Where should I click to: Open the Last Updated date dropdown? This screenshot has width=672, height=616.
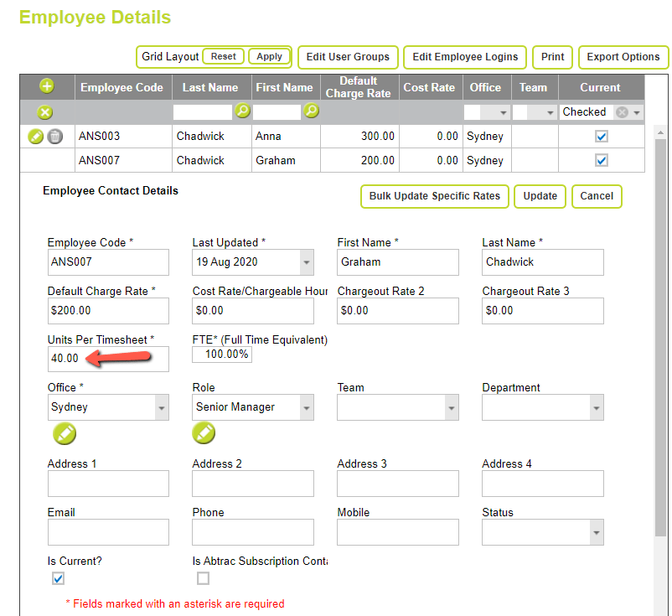(x=305, y=261)
